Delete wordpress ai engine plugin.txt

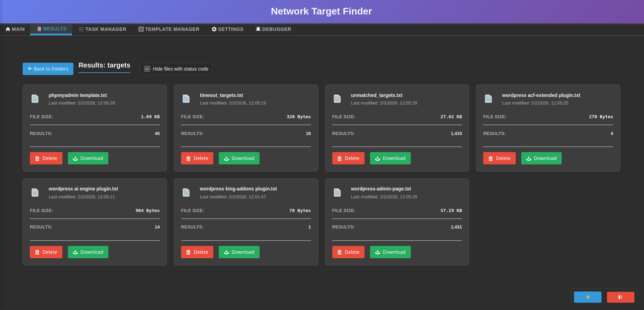pyautogui.click(x=46, y=252)
